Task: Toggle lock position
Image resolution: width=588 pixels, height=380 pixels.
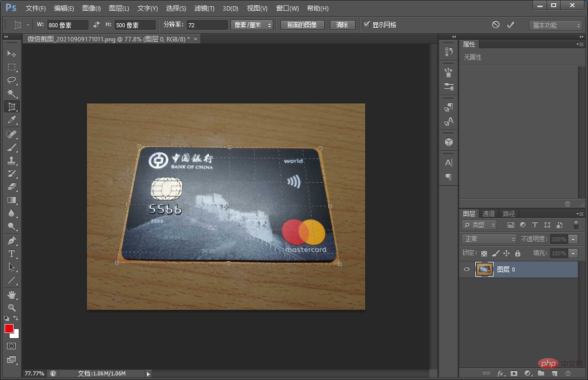Action: point(506,253)
